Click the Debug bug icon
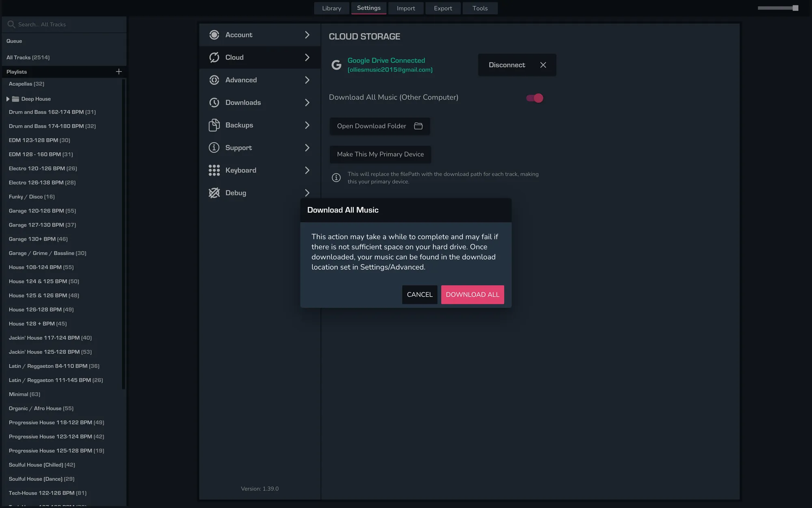 214,193
